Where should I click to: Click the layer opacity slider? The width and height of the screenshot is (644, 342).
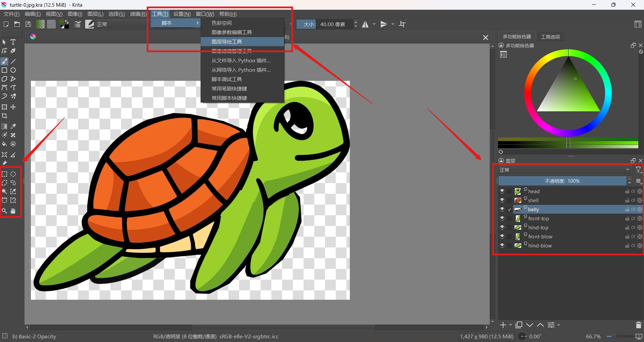click(x=562, y=181)
